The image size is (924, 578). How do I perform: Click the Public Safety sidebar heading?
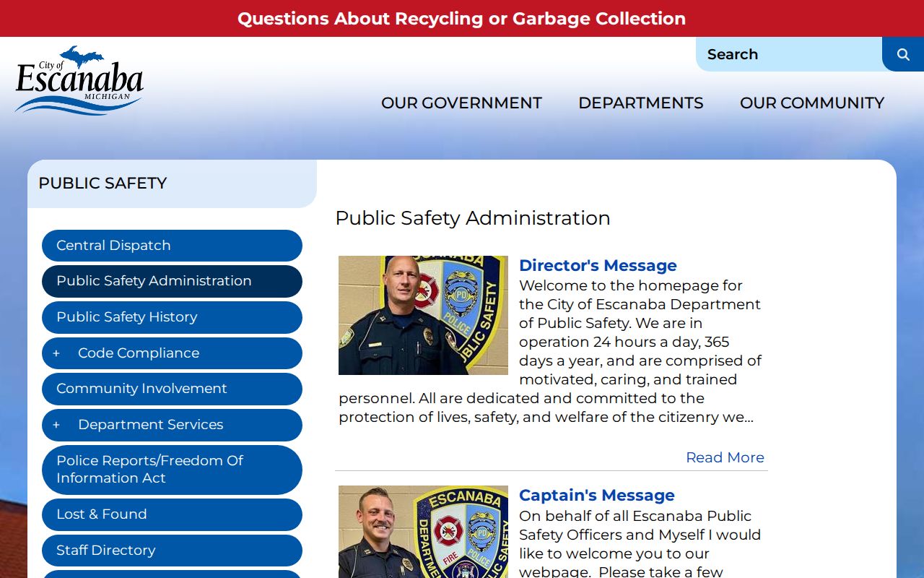point(103,184)
